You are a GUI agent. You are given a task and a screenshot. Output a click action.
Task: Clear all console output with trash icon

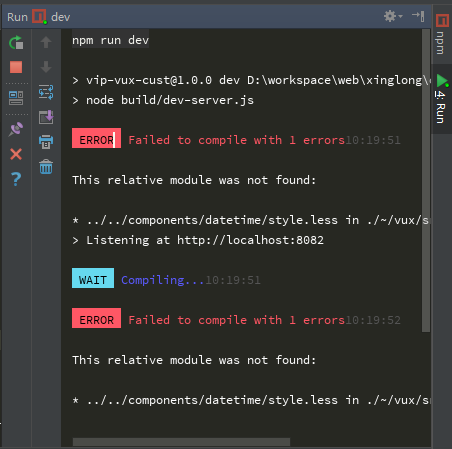(x=46, y=166)
